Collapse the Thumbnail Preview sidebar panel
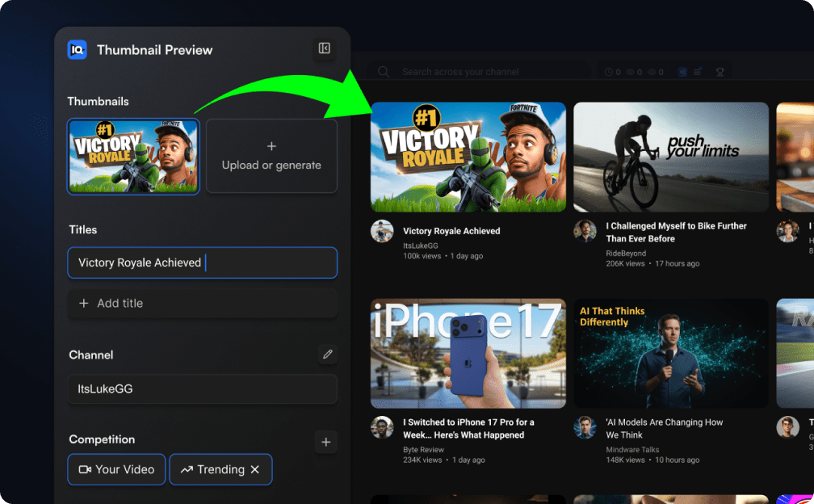This screenshot has width=814, height=504. (x=324, y=49)
